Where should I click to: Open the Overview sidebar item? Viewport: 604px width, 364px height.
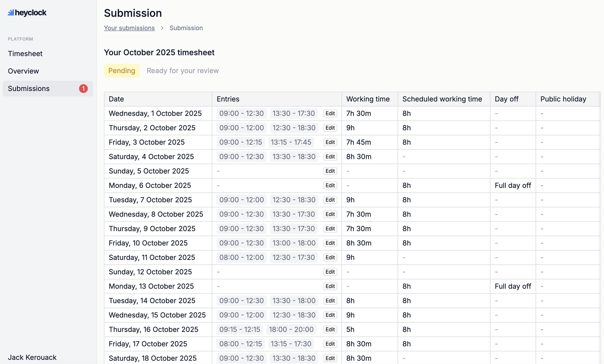tap(23, 71)
